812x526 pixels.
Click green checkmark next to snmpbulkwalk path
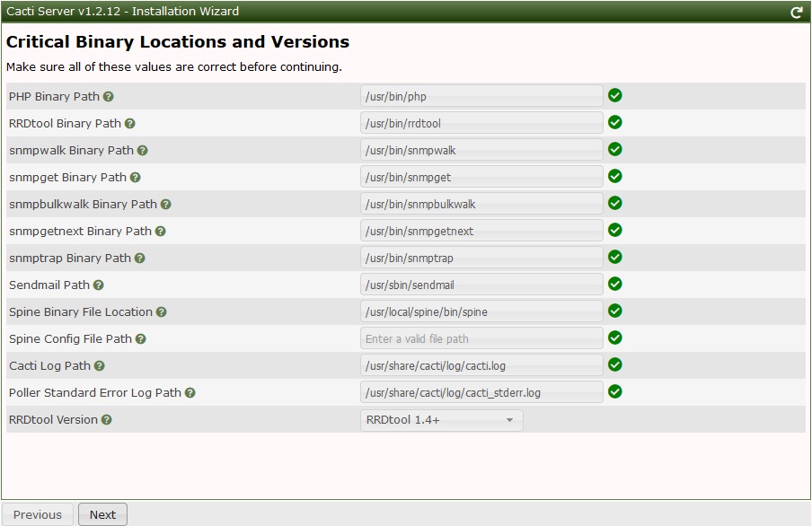[x=614, y=203]
